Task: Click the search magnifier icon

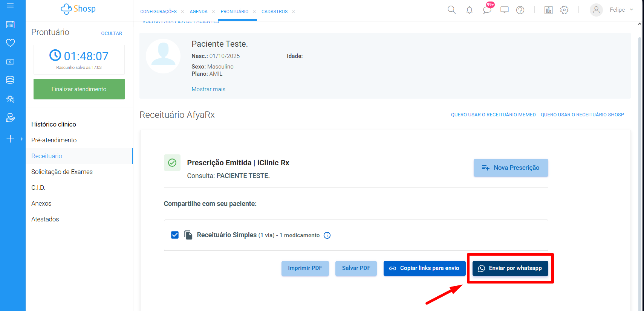Action: click(451, 10)
